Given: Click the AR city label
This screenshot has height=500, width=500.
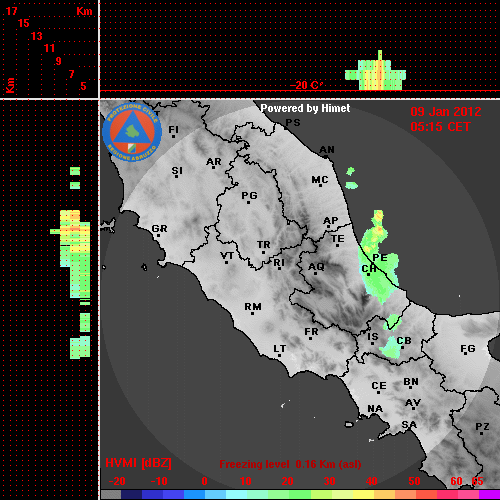Looking at the screenshot, I should pyautogui.click(x=214, y=162).
